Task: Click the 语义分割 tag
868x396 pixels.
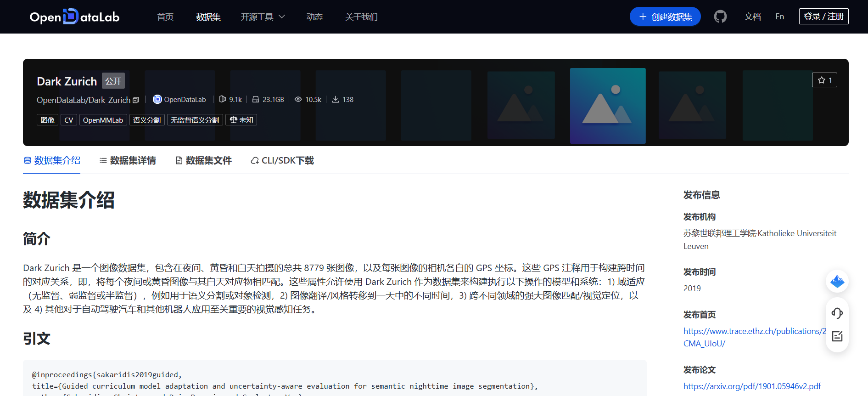Action: pyautogui.click(x=147, y=120)
